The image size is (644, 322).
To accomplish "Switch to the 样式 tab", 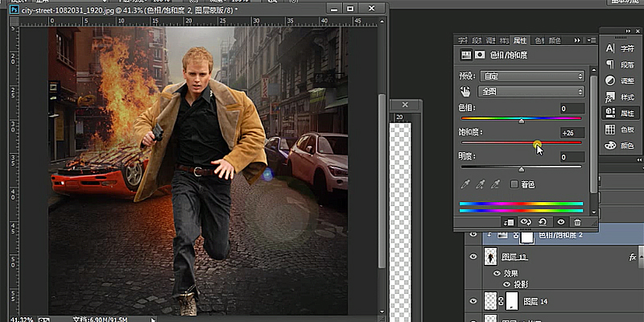I will point(504,40).
